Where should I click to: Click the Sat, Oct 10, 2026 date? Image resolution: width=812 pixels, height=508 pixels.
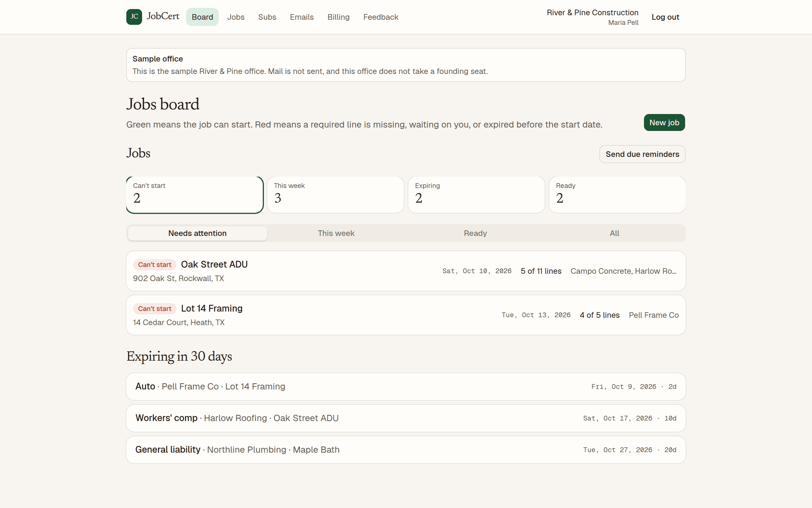pos(477,271)
